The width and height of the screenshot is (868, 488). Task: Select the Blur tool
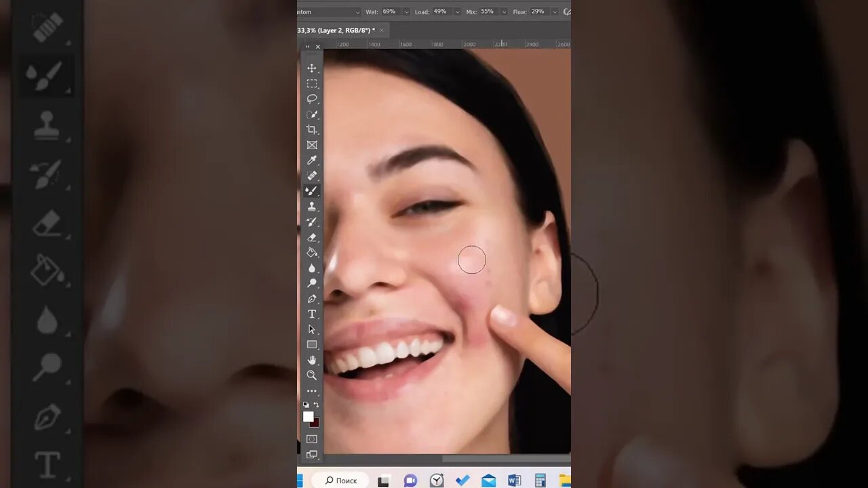coord(312,268)
